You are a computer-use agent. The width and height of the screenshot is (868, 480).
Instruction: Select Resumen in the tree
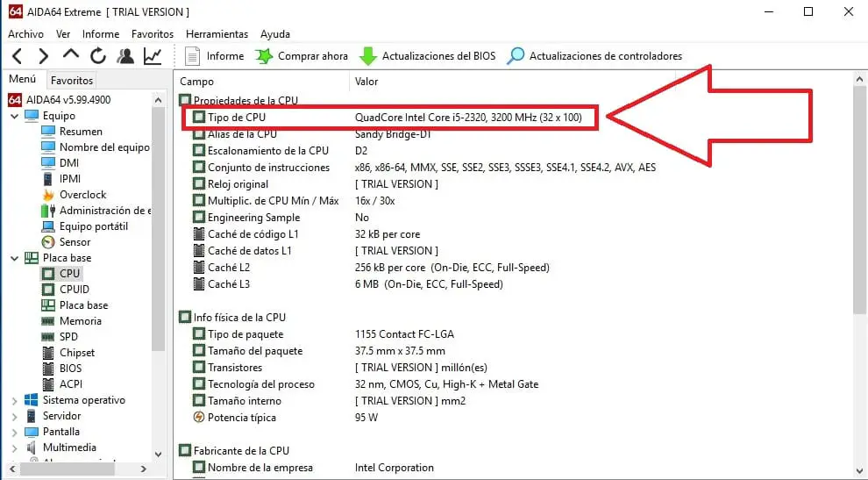coord(72,132)
